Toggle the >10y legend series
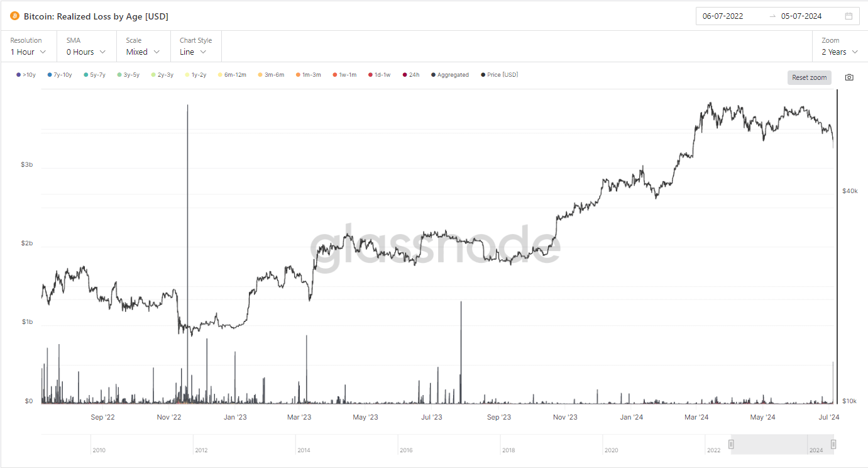Viewport: 868px width, 468px height. point(26,75)
